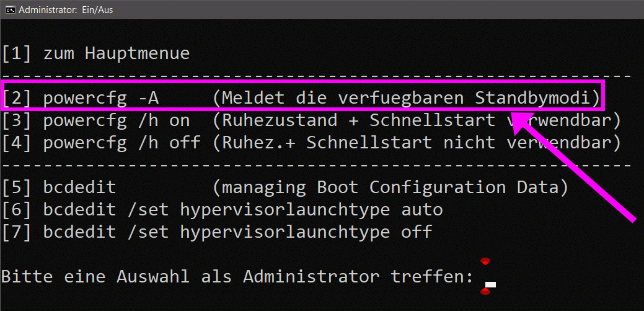Screen dimensions: 644x311
Task: Click the white blinking cursor at the prompt
Action: pyautogui.click(x=490, y=284)
